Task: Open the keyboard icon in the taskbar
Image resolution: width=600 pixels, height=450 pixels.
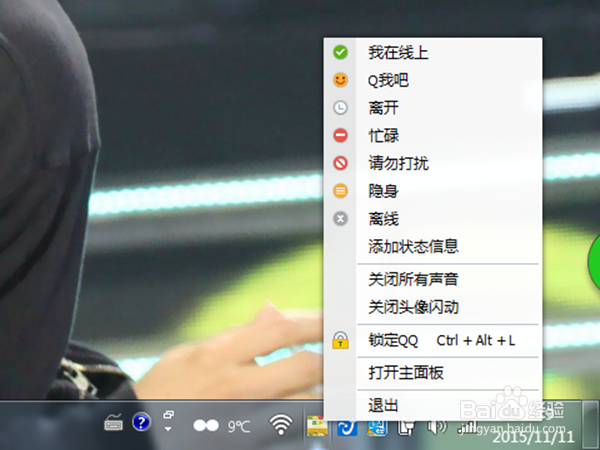Action: [x=113, y=423]
